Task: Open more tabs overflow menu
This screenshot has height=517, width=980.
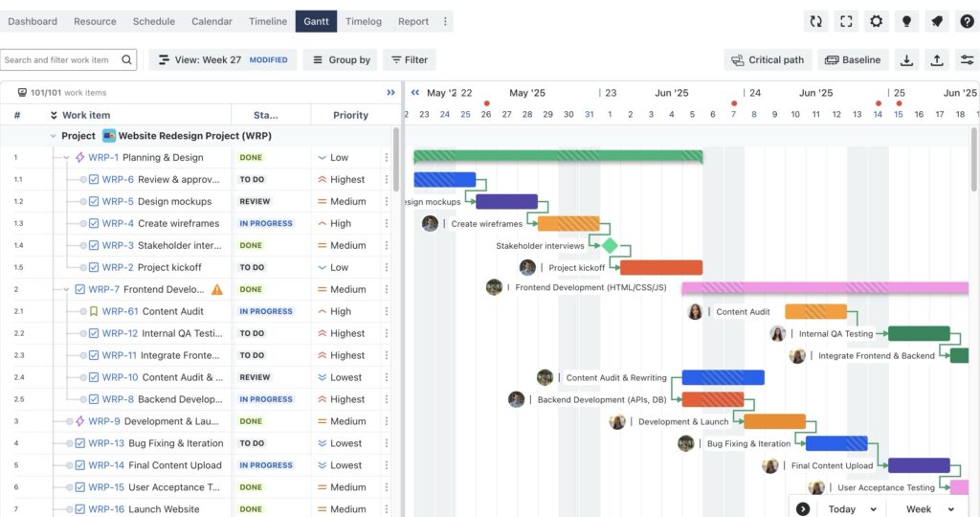Action: (x=445, y=21)
